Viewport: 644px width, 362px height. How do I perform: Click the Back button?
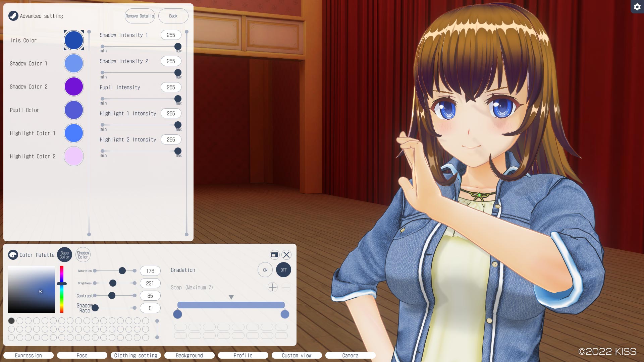pyautogui.click(x=173, y=16)
